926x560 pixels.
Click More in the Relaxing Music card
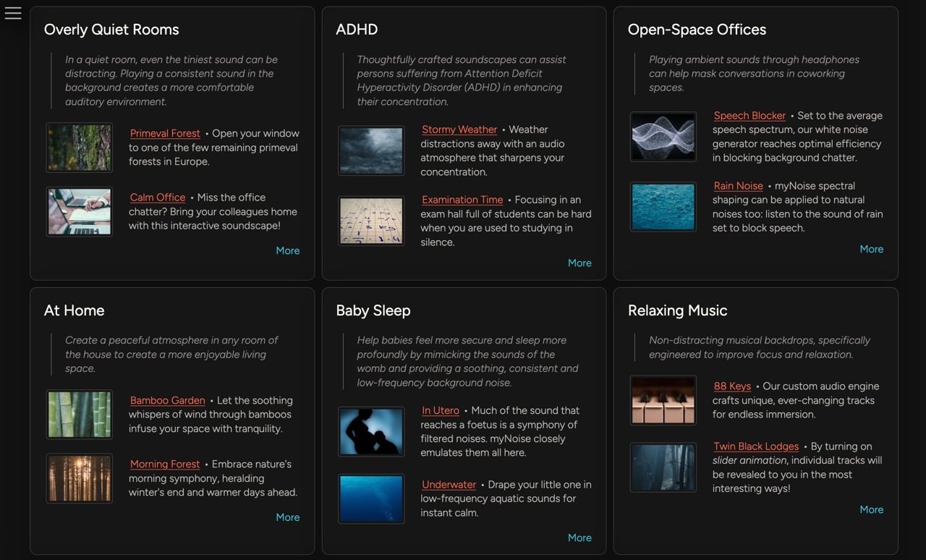point(871,509)
